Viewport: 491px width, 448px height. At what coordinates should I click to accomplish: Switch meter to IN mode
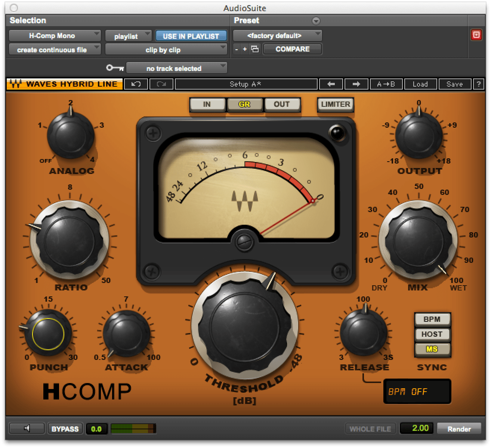point(207,105)
